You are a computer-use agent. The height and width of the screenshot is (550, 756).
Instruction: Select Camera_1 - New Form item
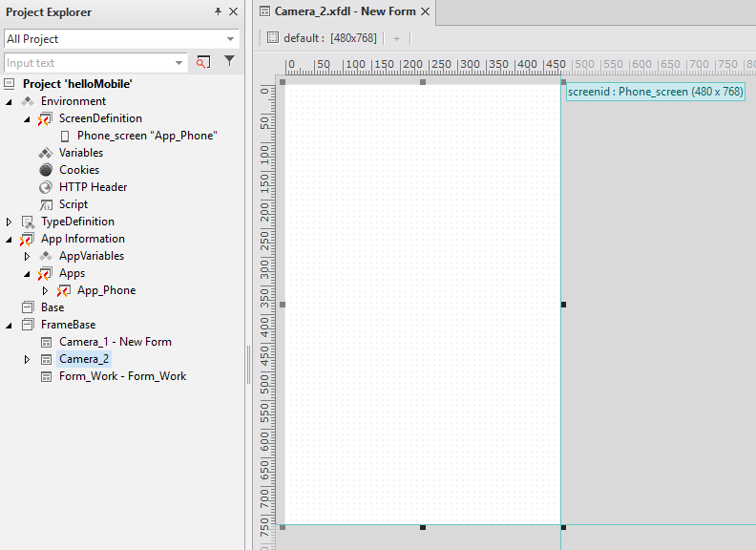115,342
